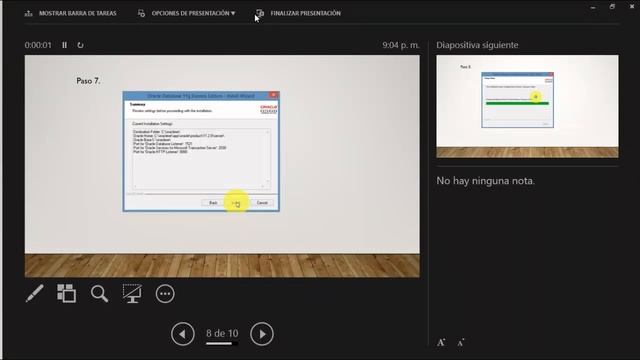The image size is (640, 360).
Task: Open Opciones de presentación dropdown
Action: pos(187,13)
